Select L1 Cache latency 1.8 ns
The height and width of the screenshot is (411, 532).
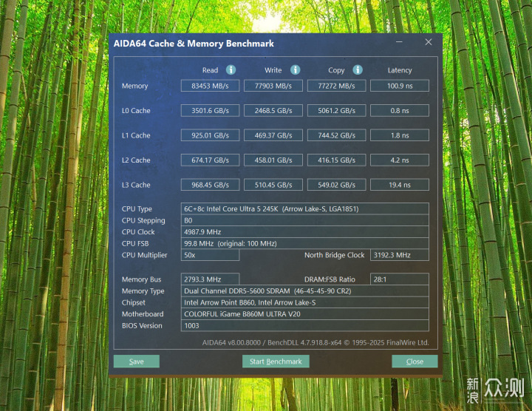coord(399,135)
